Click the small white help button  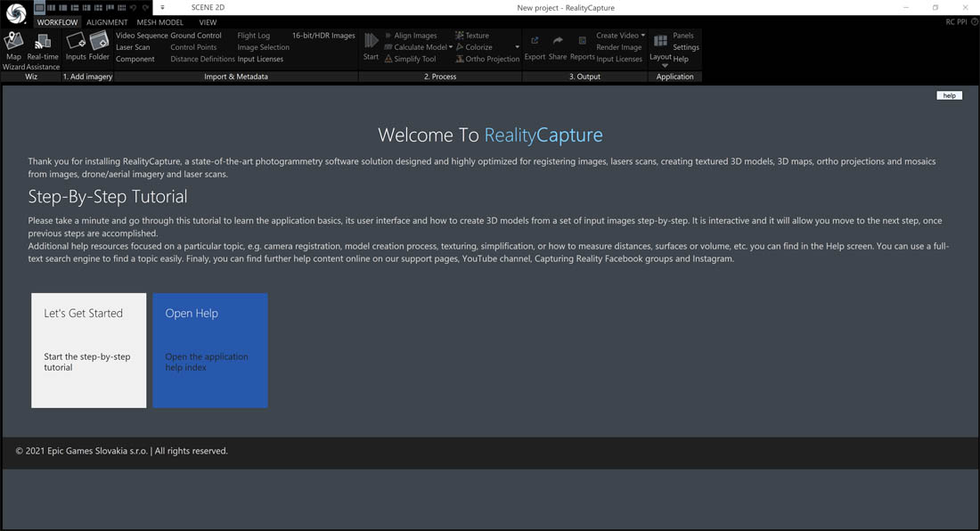click(949, 95)
